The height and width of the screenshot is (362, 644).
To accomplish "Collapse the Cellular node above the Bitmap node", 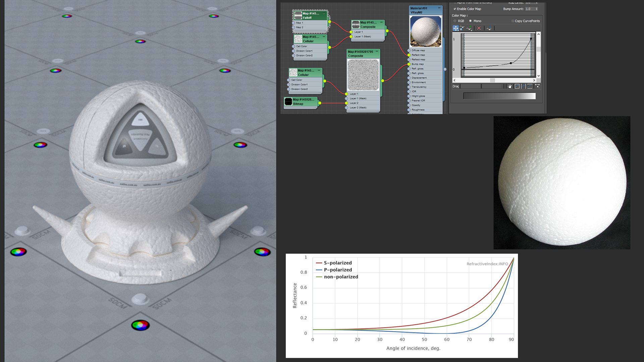I will (319, 70).
